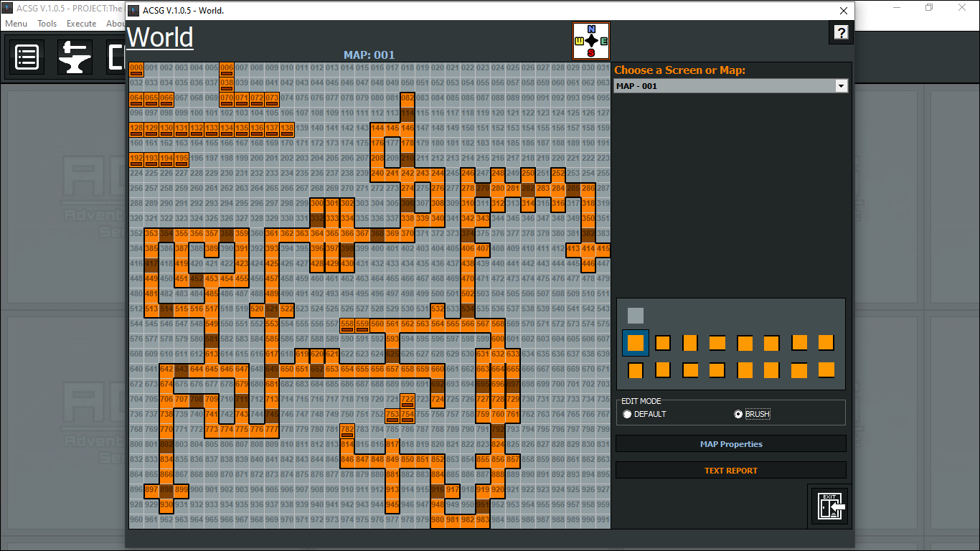Click map cell 082
The height and width of the screenshot is (551, 980).
[x=407, y=100]
